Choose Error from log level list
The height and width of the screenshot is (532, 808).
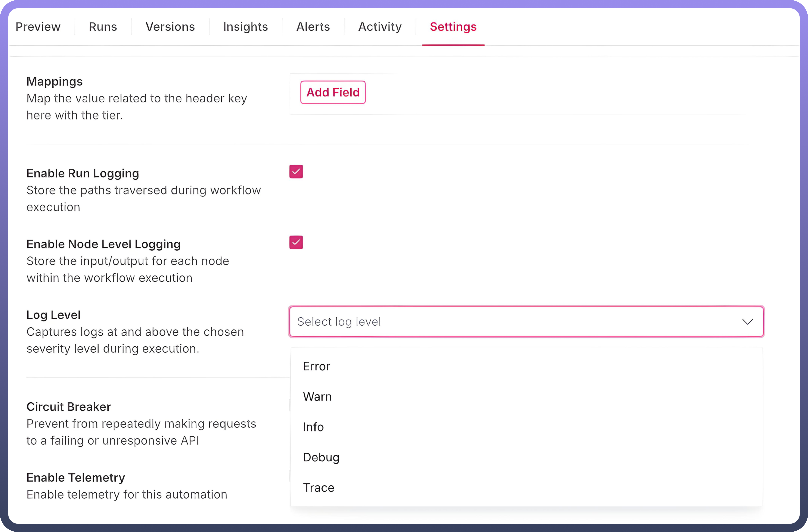pyautogui.click(x=316, y=366)
